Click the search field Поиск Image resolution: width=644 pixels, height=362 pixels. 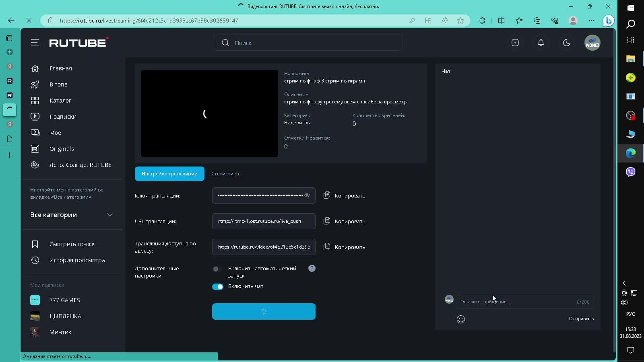(x=308, y=43)
